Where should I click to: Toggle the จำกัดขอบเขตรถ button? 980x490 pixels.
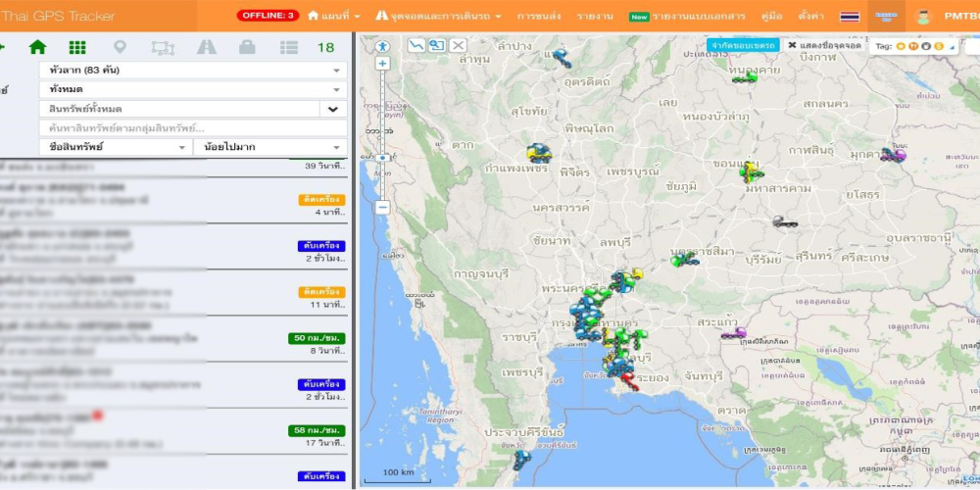tap(743, 45)
